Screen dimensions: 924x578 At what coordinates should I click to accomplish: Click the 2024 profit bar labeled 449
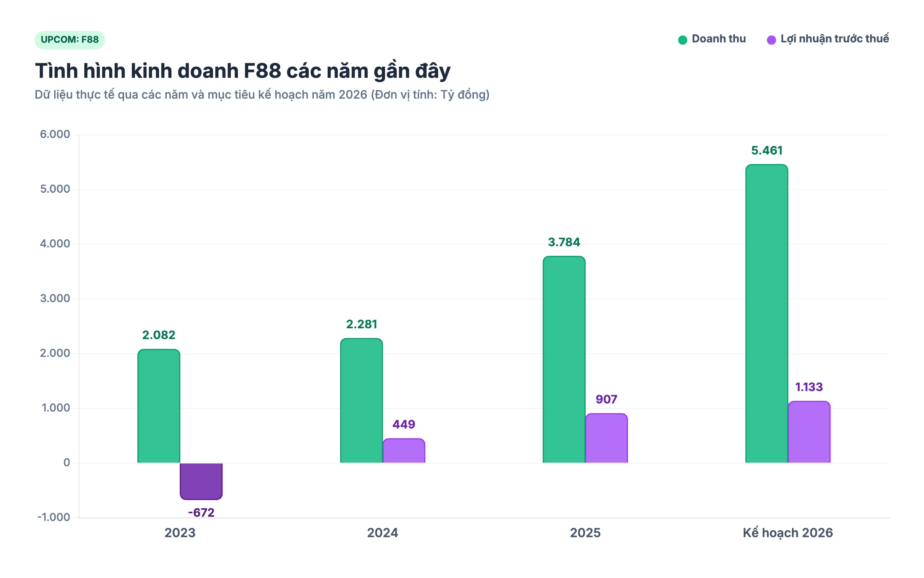click(404, 450)
